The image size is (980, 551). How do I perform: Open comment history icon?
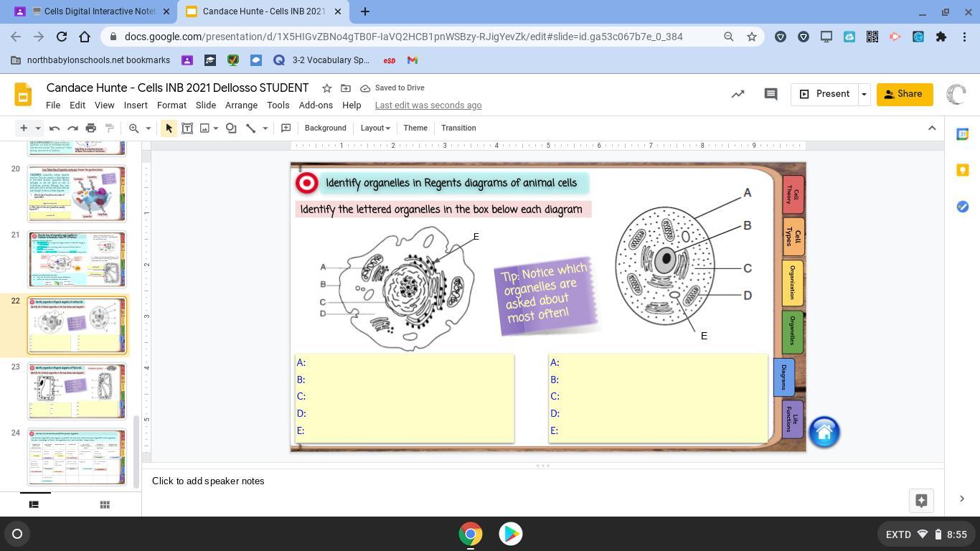click(x=771, y=94)
